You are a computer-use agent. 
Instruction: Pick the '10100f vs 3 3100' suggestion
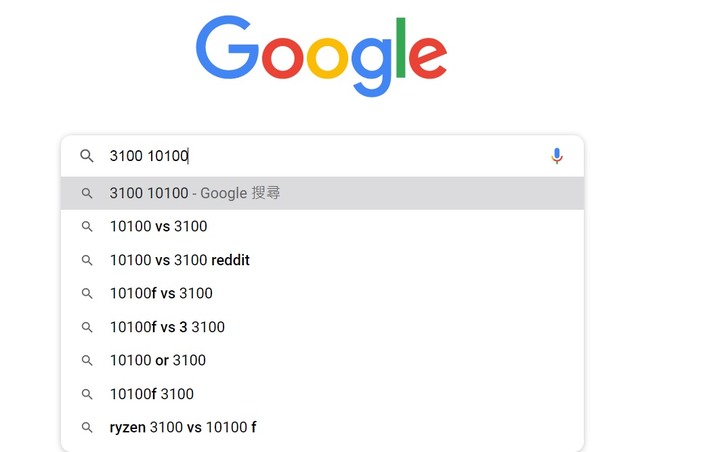coord(322,327)
